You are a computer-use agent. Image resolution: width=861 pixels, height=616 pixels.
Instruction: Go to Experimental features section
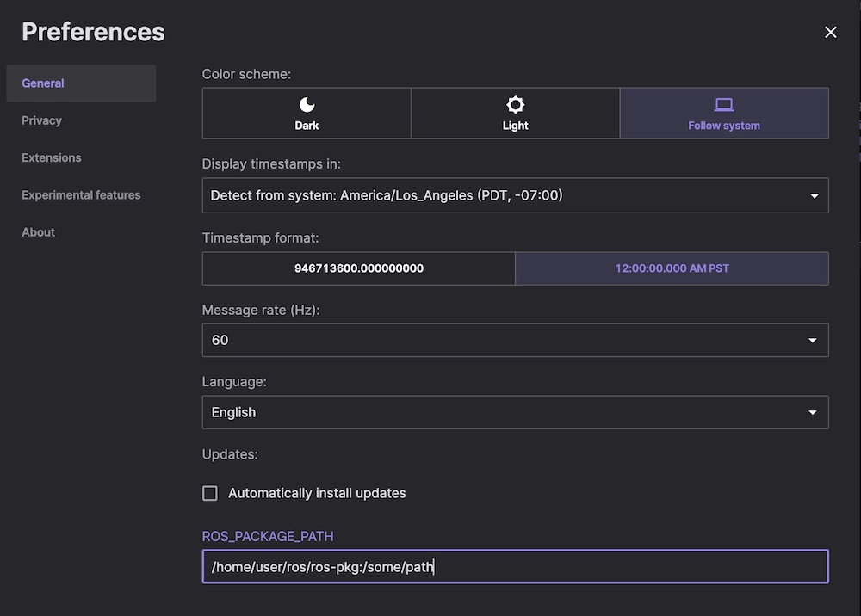tap(81, 194)
